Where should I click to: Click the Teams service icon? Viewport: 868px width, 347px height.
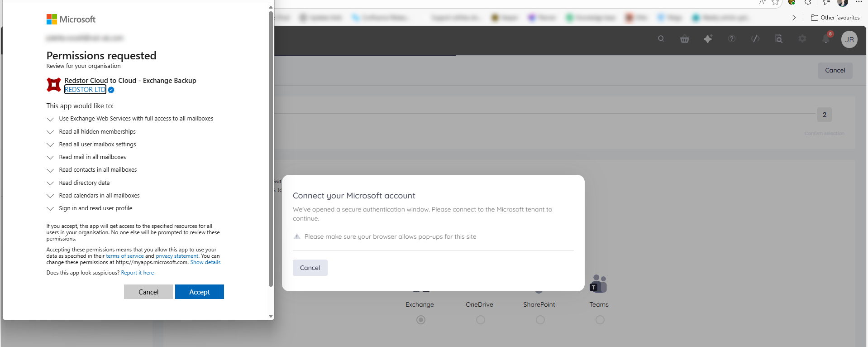(x=598, y=284)
